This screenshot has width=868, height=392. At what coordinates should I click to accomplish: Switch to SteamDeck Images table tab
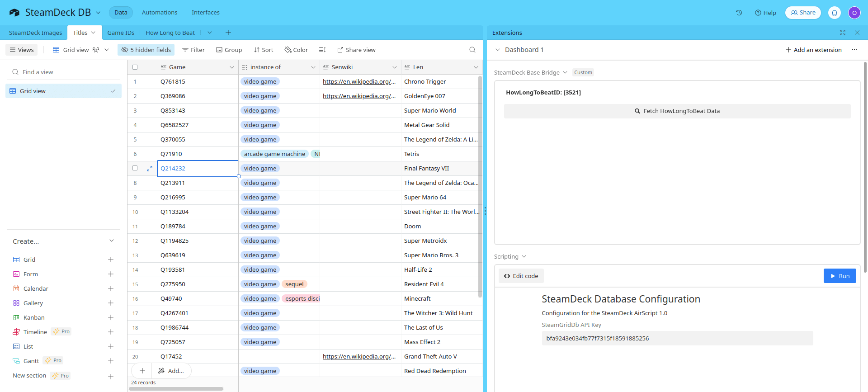point(36,33)
